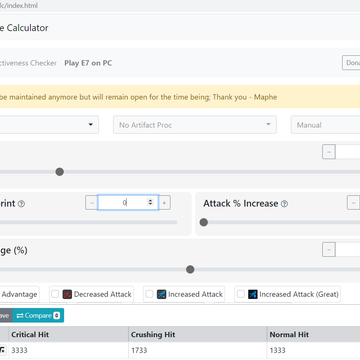This screenshot has width=360, height=360.
Task: Expand the dropdown left of artifact selector
Action: coord(49,125)
